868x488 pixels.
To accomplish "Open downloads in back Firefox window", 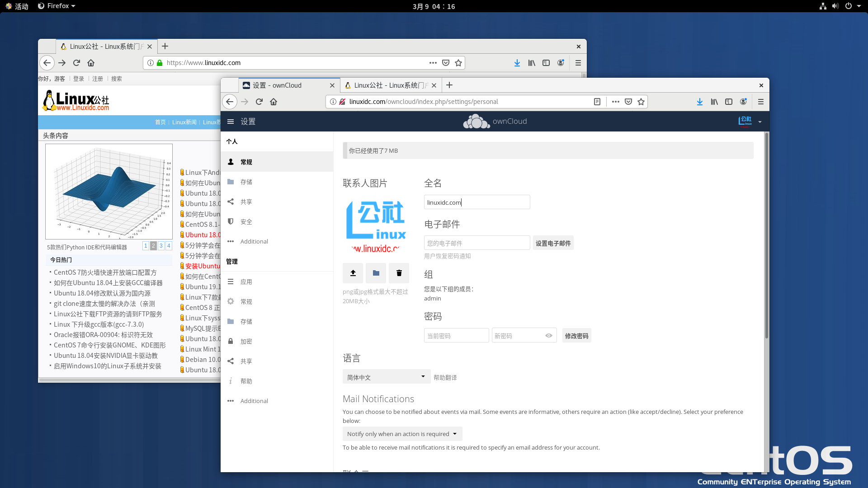I will (517, 63).
